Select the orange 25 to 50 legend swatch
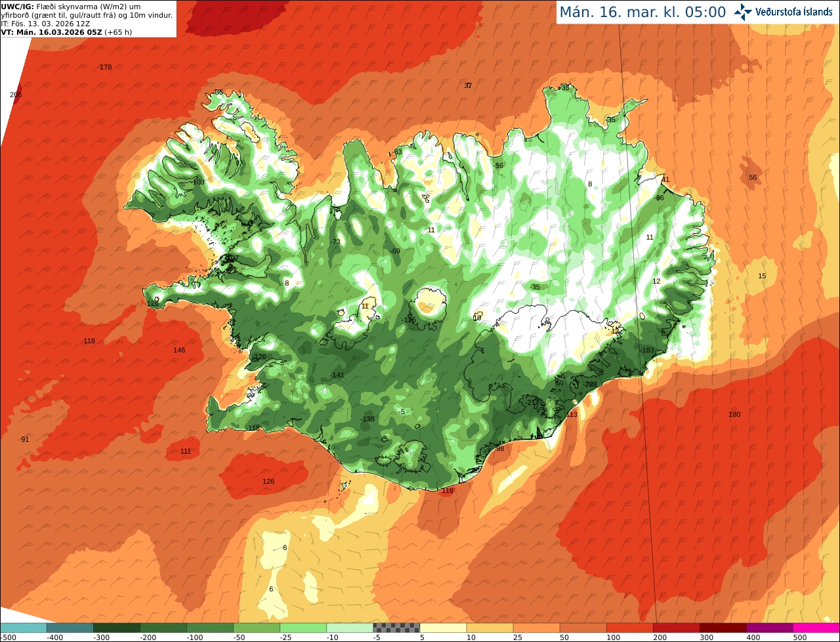The width and height of the screenshot is (840, 642). [537, 628]
